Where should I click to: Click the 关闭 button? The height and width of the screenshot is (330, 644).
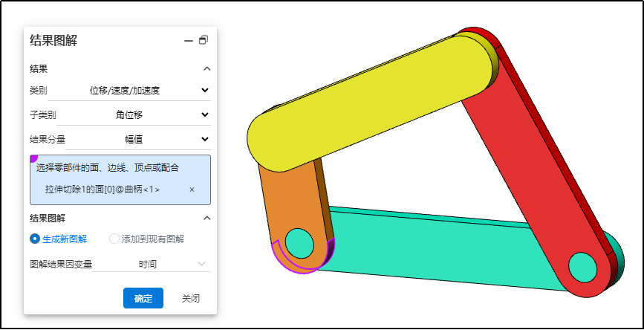pyautogui.click(x=190, y=298)
